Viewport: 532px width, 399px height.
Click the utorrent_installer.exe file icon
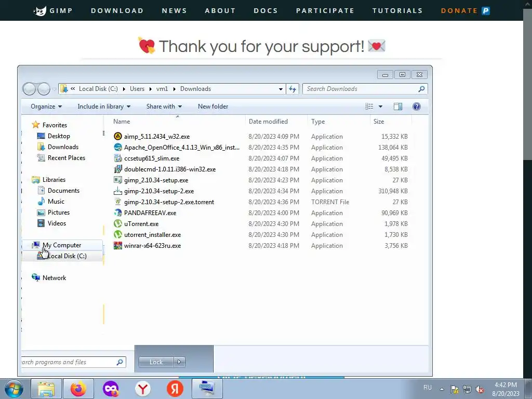pyautogui.click(x=118, y=234)
